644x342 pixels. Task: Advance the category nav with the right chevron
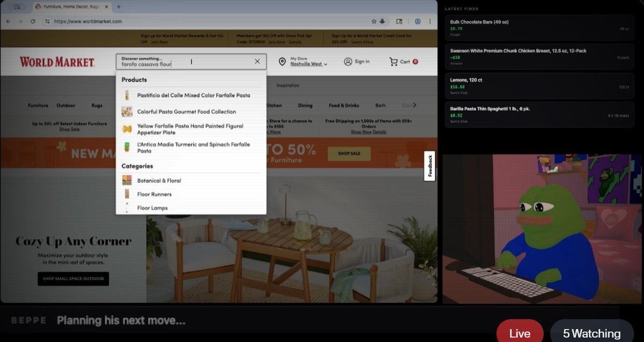[x=414, y=105]
